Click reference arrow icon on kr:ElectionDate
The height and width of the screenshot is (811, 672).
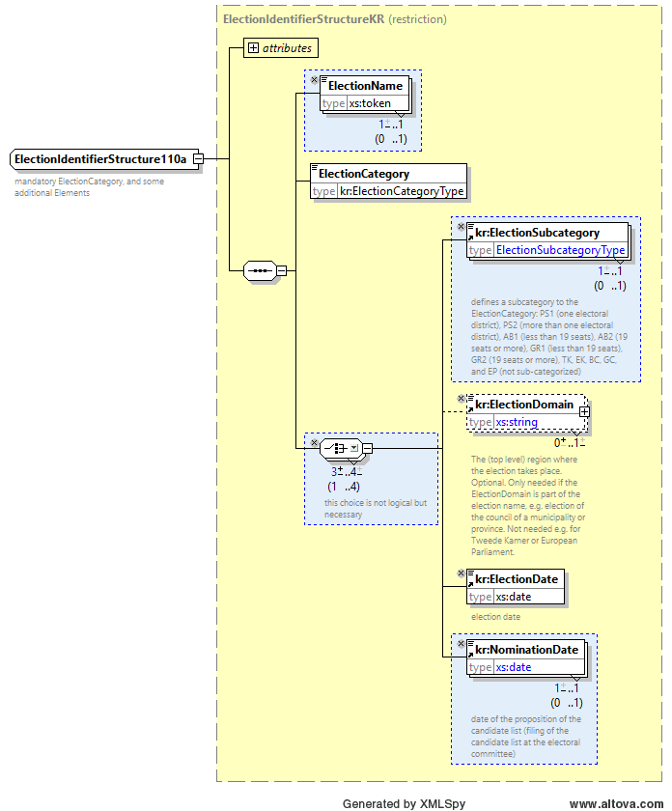(x=471, y=584)
